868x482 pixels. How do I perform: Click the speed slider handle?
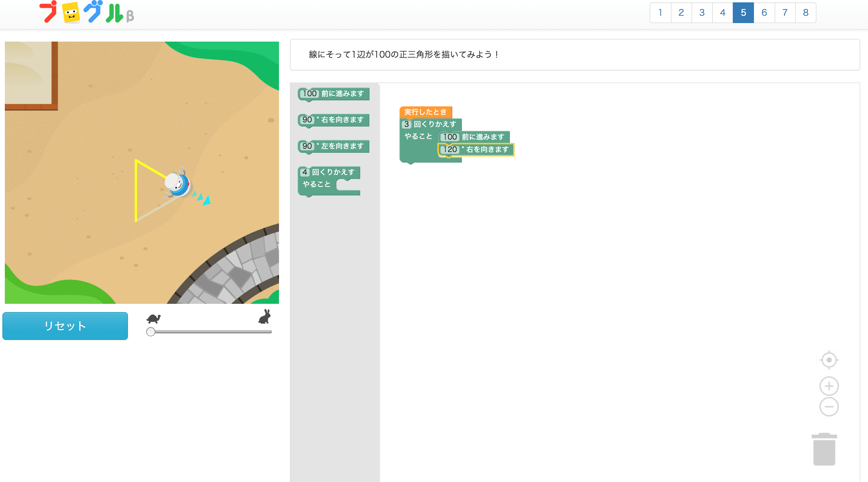point(150,332)
